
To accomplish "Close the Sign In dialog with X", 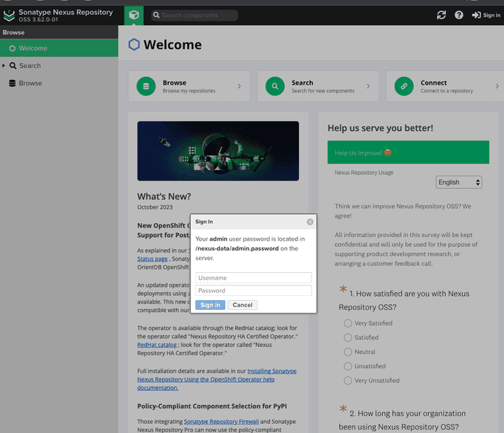I will pyautogui.click(x=310, y=222).
